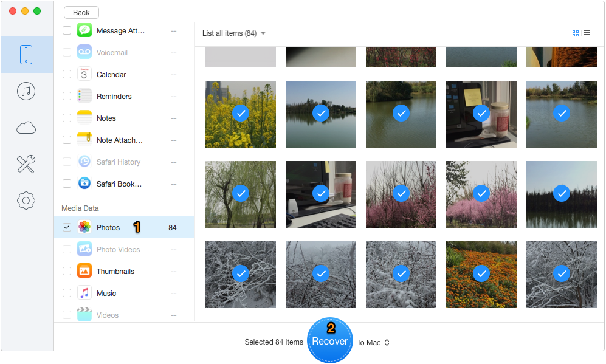Check the Note Attachments checkbox
Viewport: 606px width, 364px height.
(x=67, y=140)
